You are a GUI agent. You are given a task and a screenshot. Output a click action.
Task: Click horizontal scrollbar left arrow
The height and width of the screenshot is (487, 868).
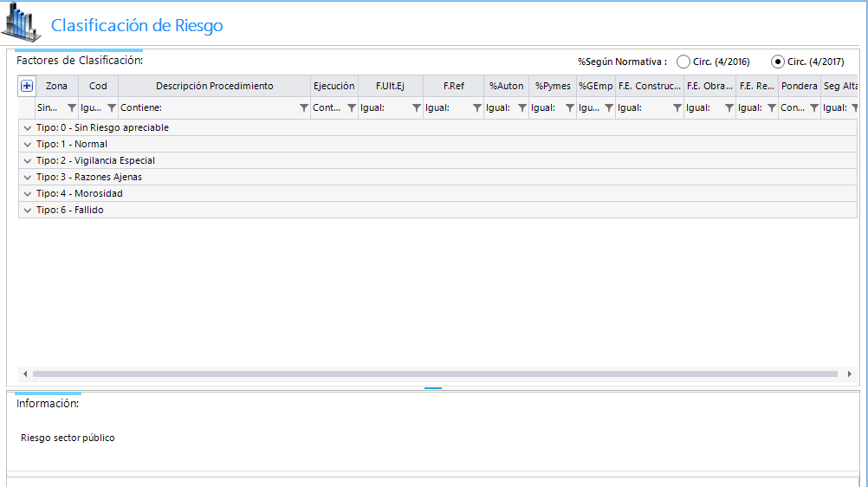click(25, 374)
